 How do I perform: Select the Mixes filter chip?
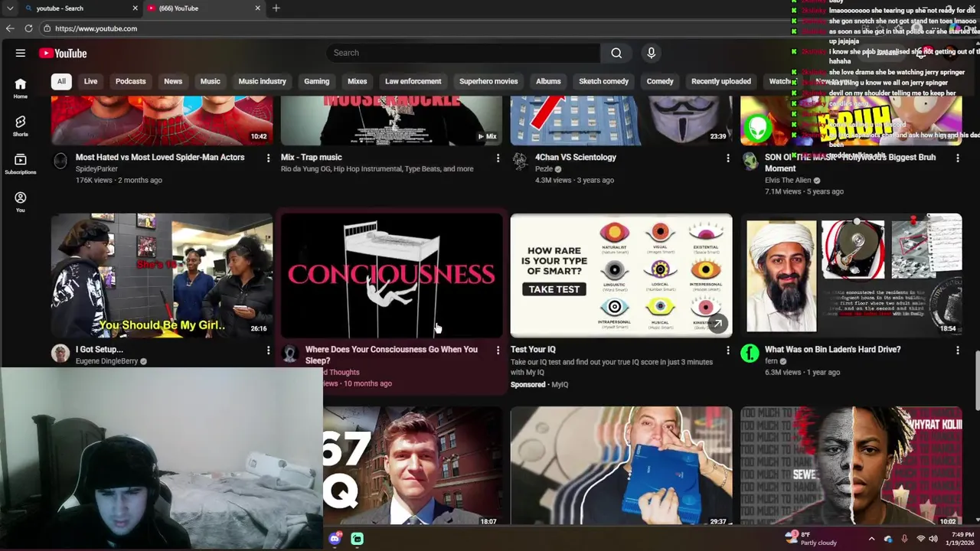[x=358, y=81]
